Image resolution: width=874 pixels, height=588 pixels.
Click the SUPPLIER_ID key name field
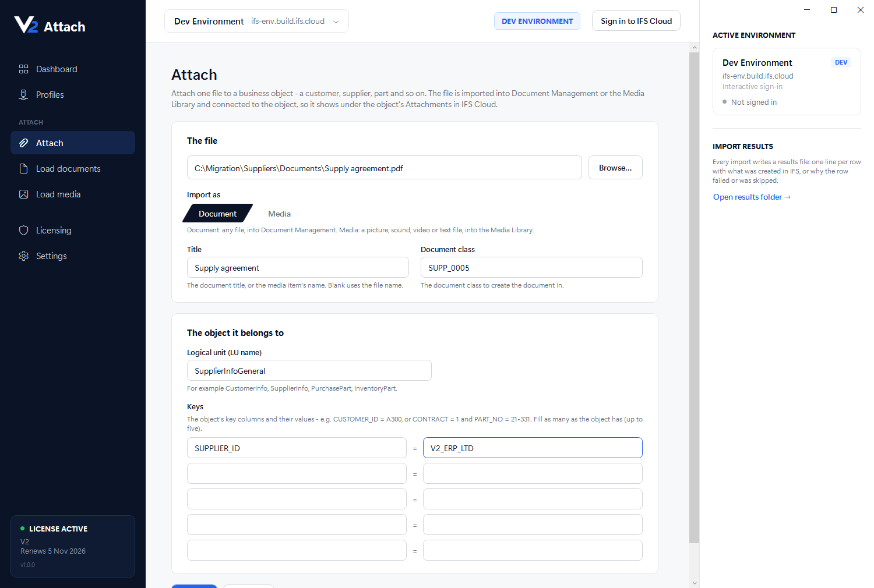pyautogui.click(x=297, y=448)
